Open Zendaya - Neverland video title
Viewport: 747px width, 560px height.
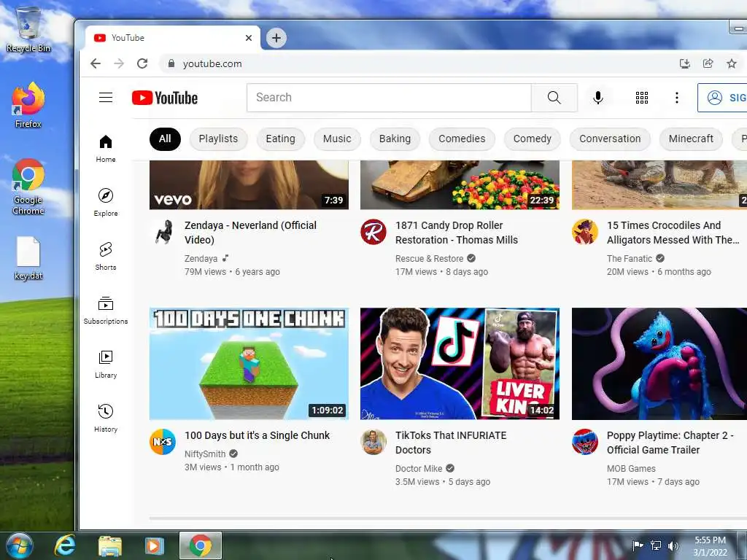[x=251, y=233]
